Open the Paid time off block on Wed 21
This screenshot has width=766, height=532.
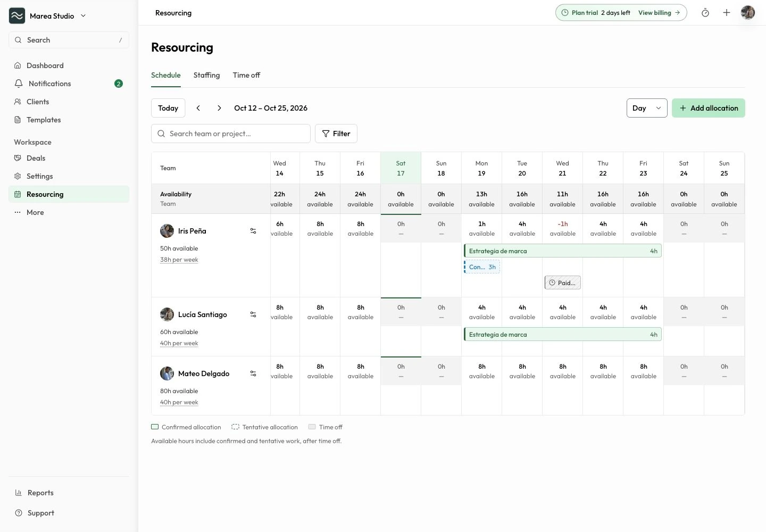pos(563,282)
